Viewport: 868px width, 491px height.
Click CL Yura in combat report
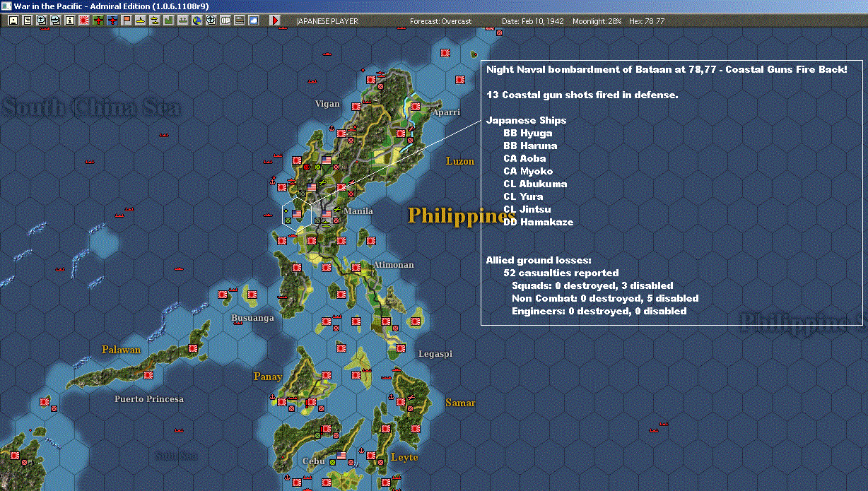pyautogui.click(x=523, y=196)
